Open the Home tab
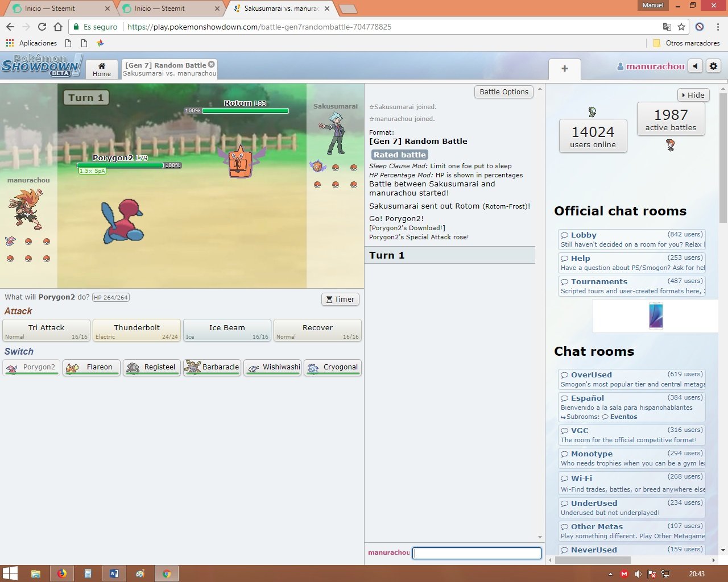 [102, 69]
